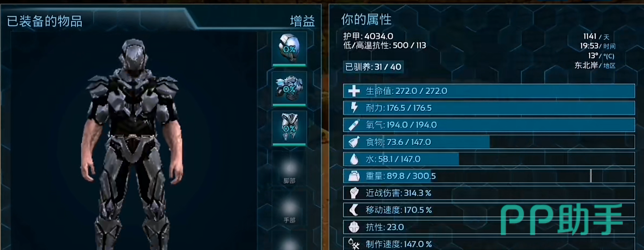Click the health cross icon
Screen dimensions: 644x250
(354, 91)
